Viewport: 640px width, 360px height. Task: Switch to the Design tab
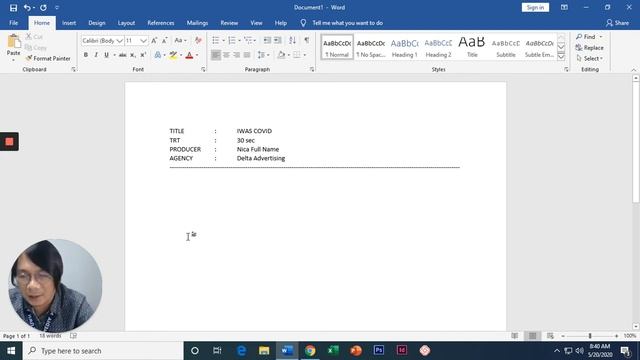click(97, 23)
